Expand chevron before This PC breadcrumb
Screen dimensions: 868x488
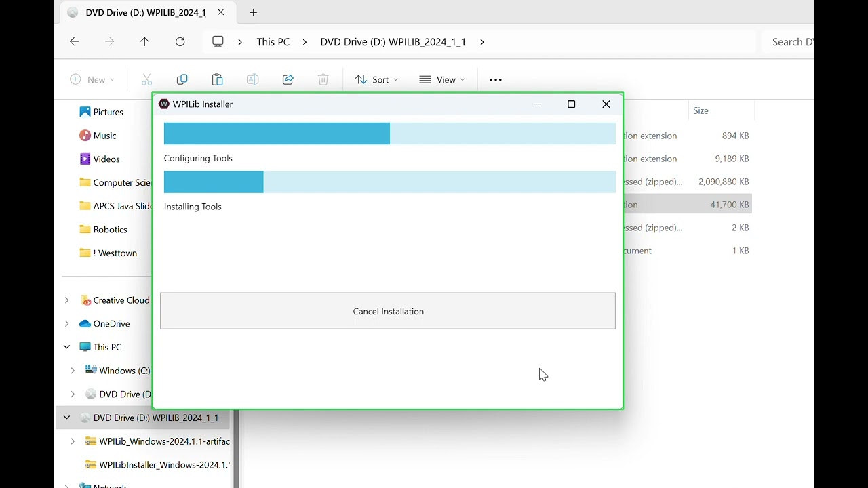click(x=240, y=42)
